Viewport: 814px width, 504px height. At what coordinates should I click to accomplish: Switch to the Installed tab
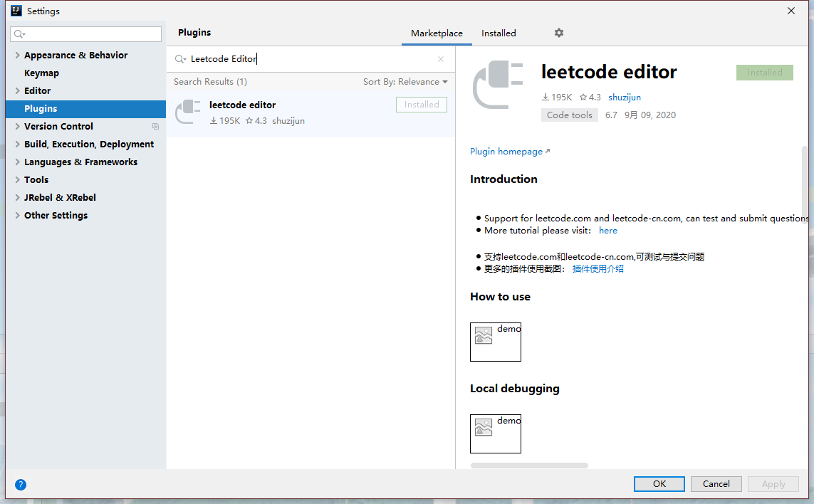tap(499, 33)
